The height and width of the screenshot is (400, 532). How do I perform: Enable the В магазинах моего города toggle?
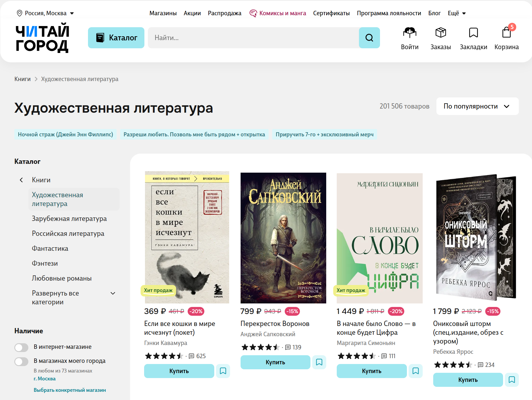pyautogui.click(x=21, y=362)
